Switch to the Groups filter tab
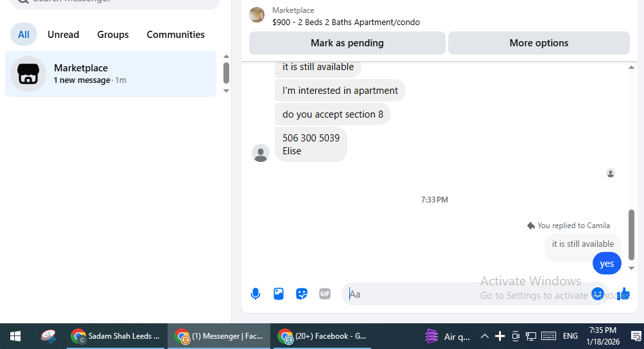Screen dimensions: 644x349 pos(113,35)
